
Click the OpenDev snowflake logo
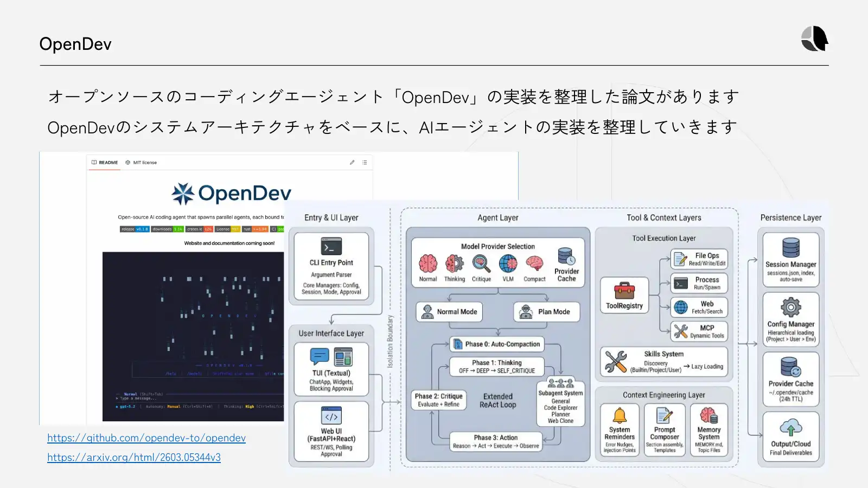(183, 194)
